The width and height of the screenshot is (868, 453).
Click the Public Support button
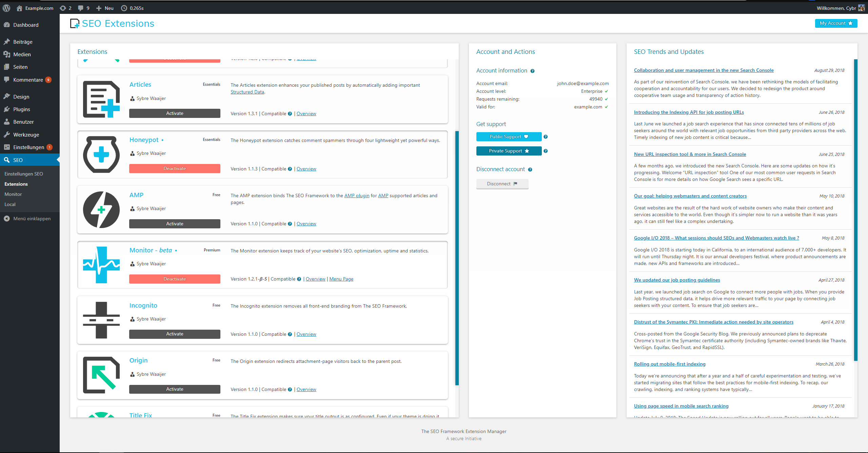click(x=509, y=137)
